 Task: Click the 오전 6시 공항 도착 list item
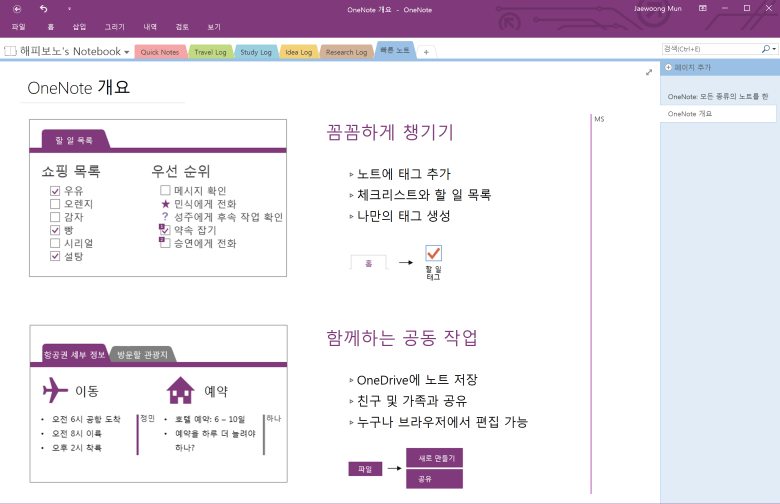click(x=86, y=419)
